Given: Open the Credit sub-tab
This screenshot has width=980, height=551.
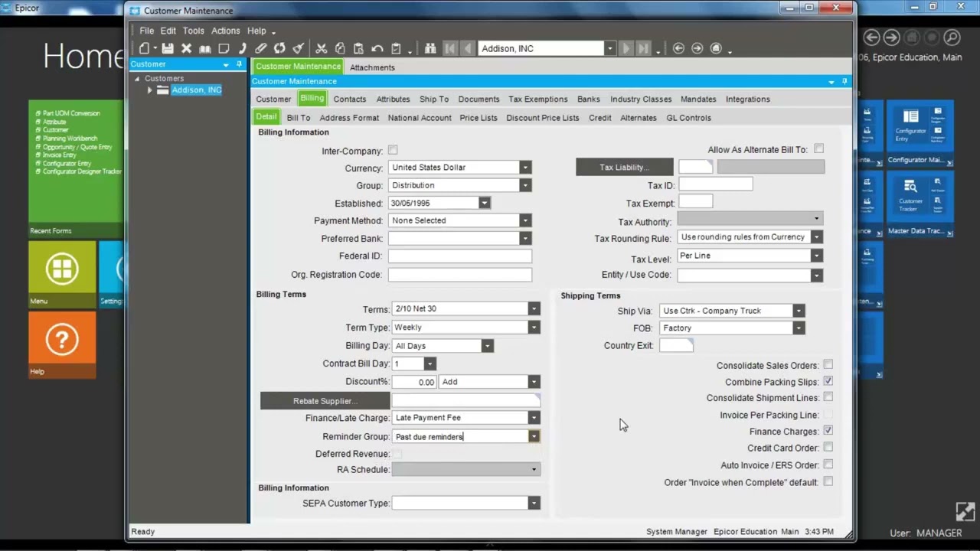Looking at the screenshot, I should coord(600,118).
